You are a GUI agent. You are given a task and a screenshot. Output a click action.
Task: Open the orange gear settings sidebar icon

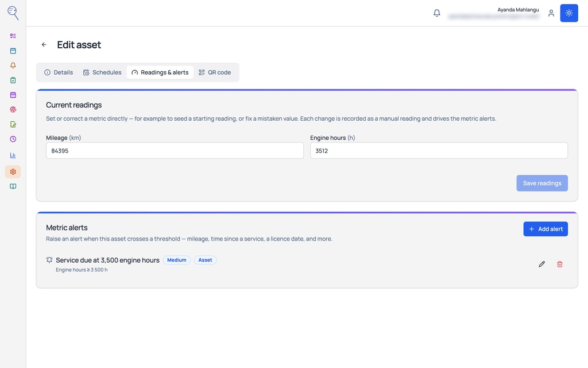(13, 171)
